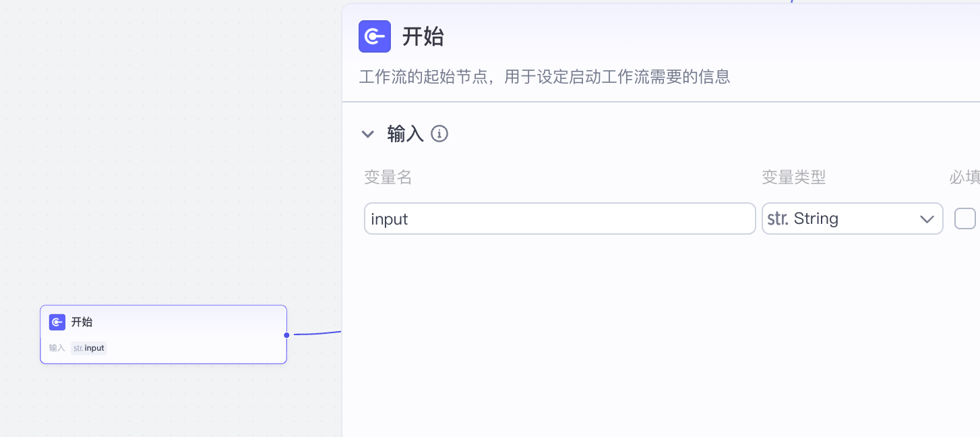This screenshot has height=437, width=980.
Task: Click the str.input variable tag on Start node
Action: 89,348
